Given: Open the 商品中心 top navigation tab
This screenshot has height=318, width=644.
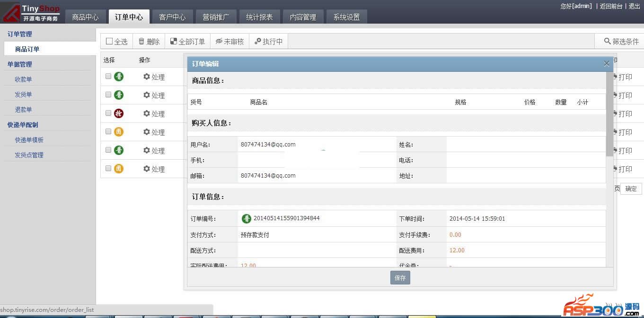Looking at the screenshot, I should (x=85, y=17).
